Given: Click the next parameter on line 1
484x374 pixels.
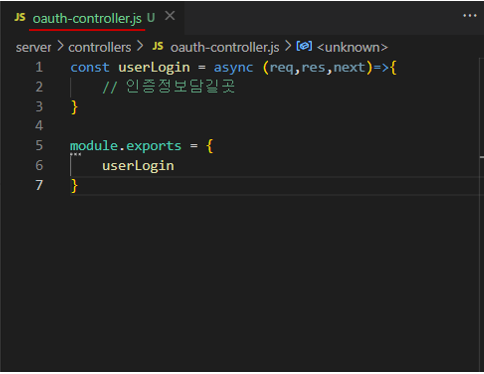Looking at the screenshot, I should click(x=349, y=68).
